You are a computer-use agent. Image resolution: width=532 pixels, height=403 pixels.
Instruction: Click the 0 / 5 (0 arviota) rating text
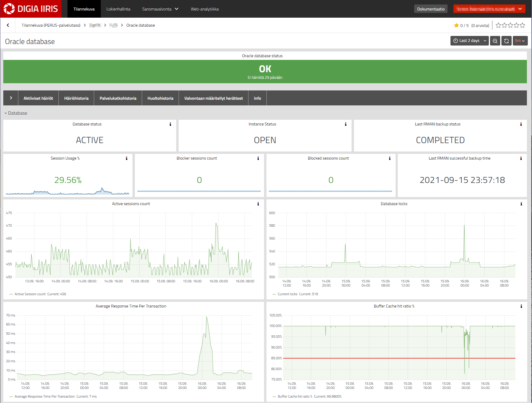coord(474,25)
